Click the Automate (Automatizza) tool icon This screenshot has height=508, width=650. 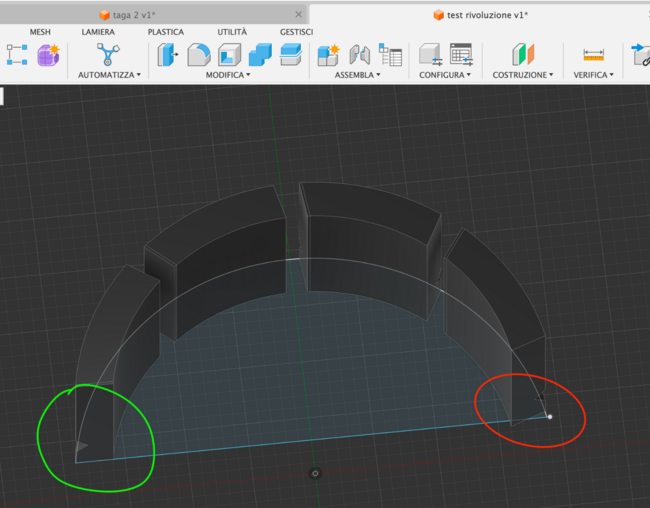click(x=107, y=54)
